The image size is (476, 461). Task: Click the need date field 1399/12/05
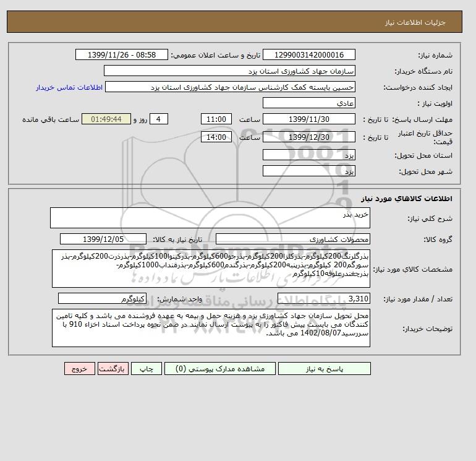103,239
